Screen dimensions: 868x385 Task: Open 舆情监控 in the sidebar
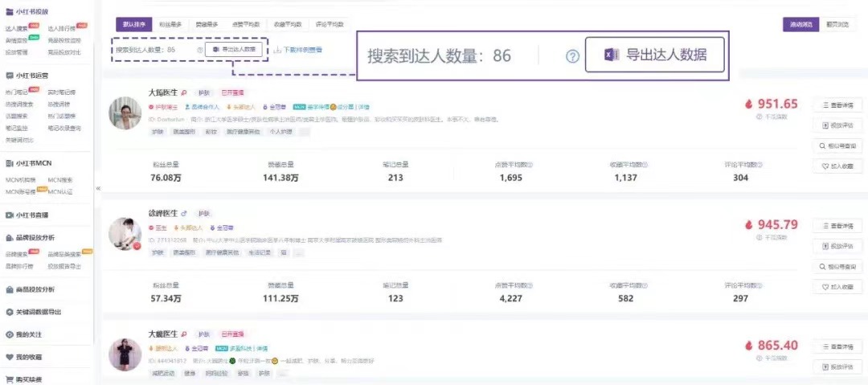click(15, 40)
